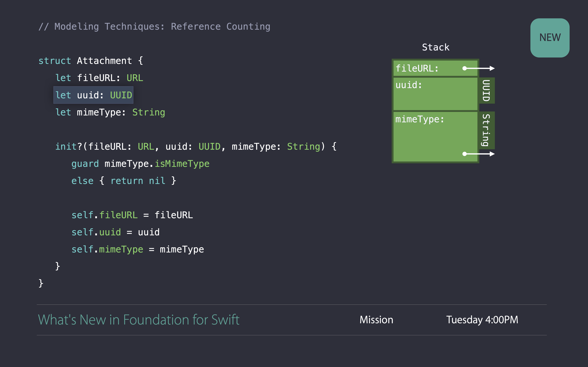Click the Mission room label
This screenshot has height=367, width=588.
tap(376, 320)
